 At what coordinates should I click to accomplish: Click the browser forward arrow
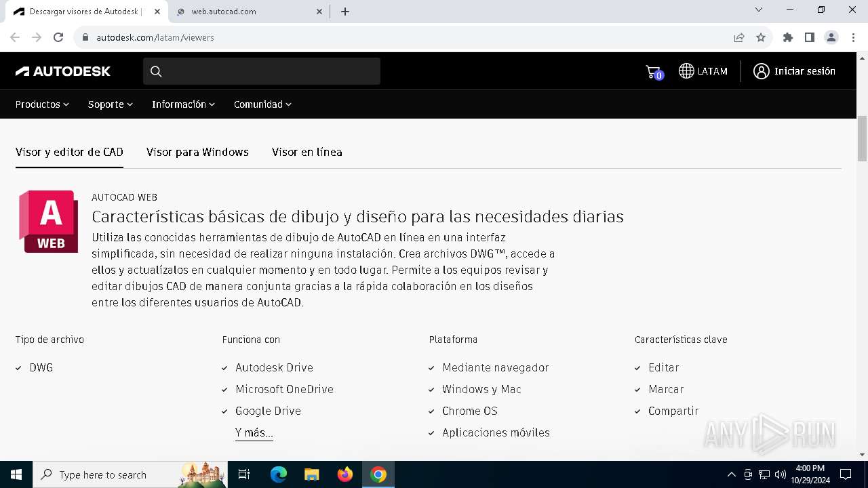tap(37, 37)
